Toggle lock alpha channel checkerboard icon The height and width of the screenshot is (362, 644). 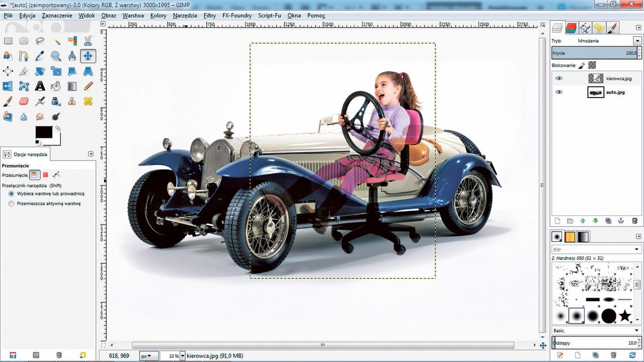(592, 65)
